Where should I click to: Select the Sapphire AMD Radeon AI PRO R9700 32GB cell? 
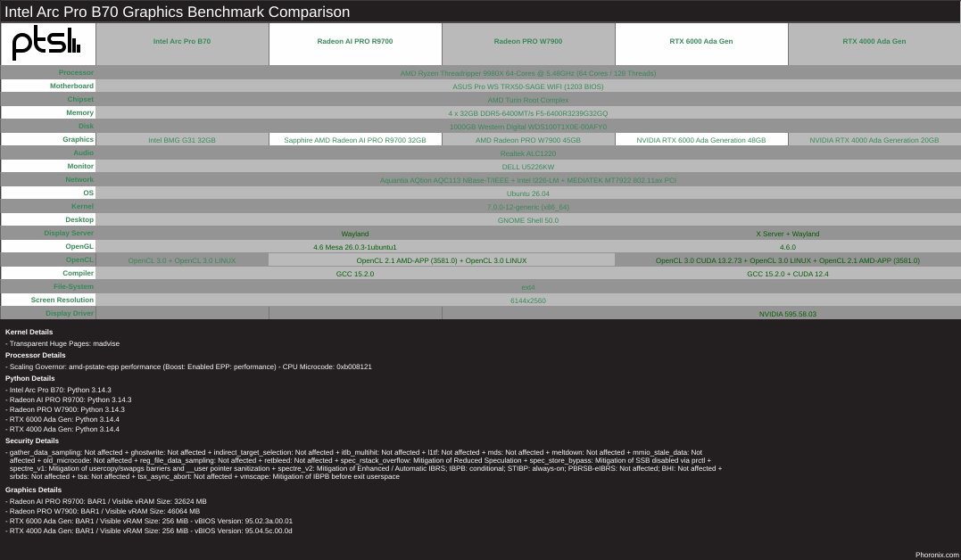[355, 140]
